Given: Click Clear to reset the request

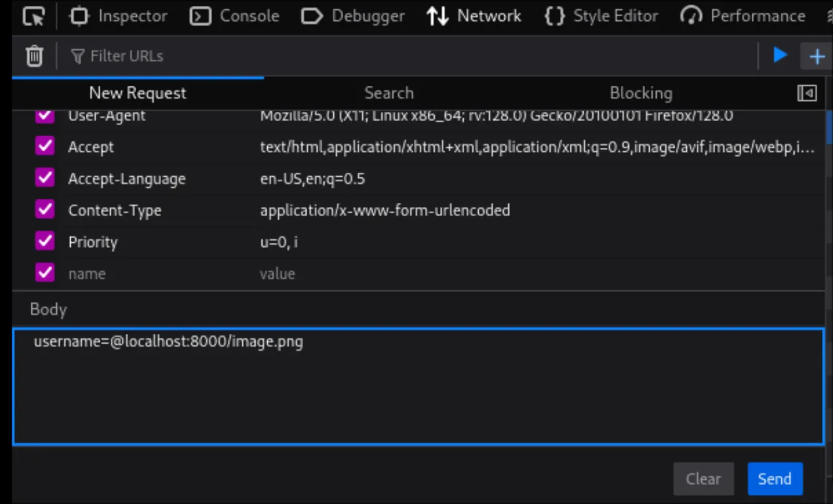Looking at the screenshot, I should pos(703,478).
